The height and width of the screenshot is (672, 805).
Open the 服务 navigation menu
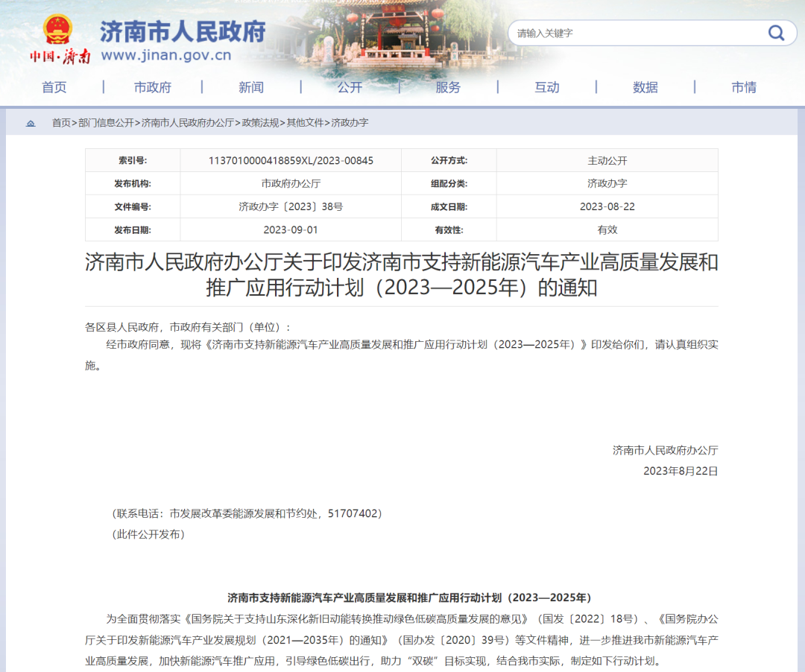tap(448, 87)
